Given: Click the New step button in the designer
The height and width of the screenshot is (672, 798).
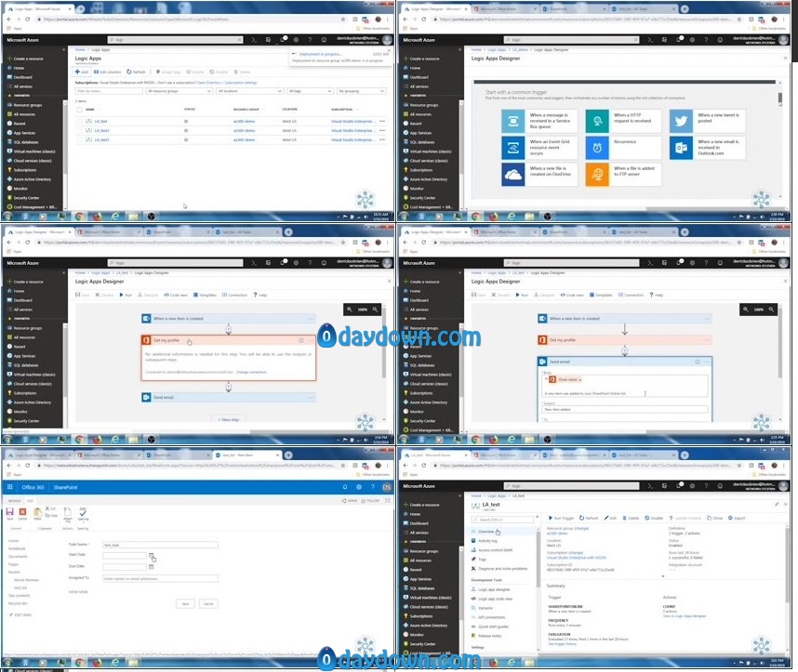Looking at the screenshot, I should tap(229, 420).
